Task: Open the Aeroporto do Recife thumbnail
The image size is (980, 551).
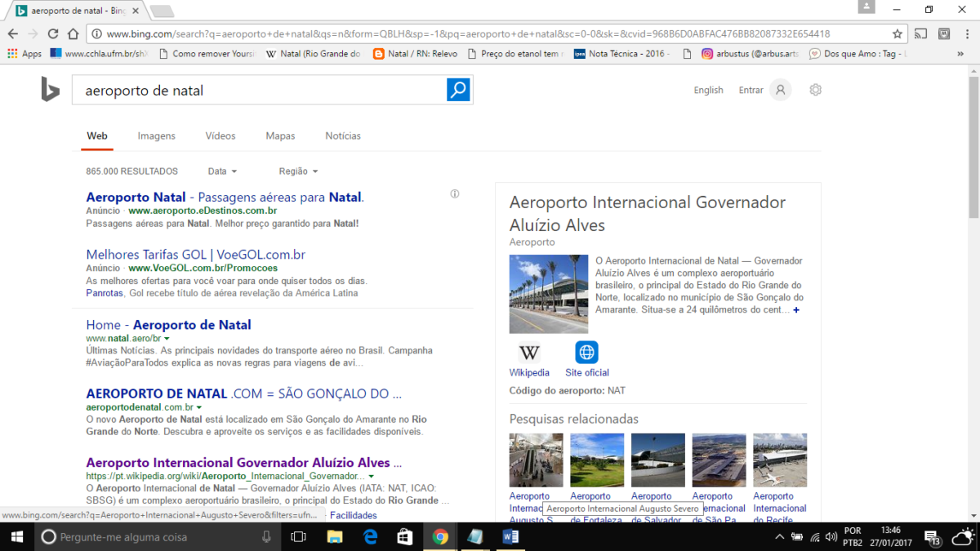Action: coord(780,460)
